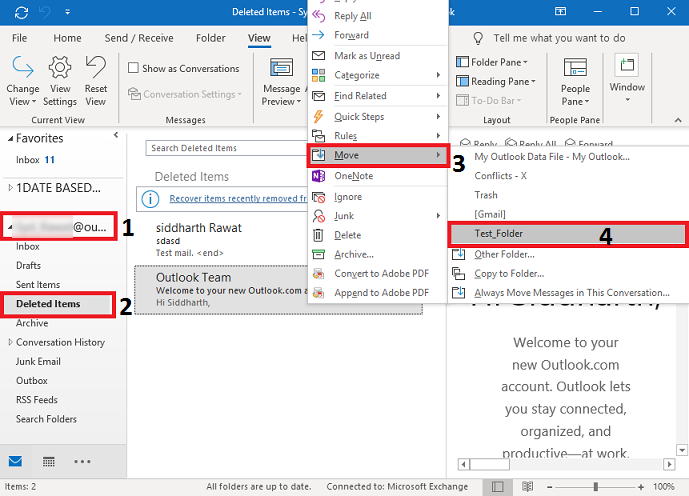
Task: Open the File tab
Action: [x=19, y=38]
